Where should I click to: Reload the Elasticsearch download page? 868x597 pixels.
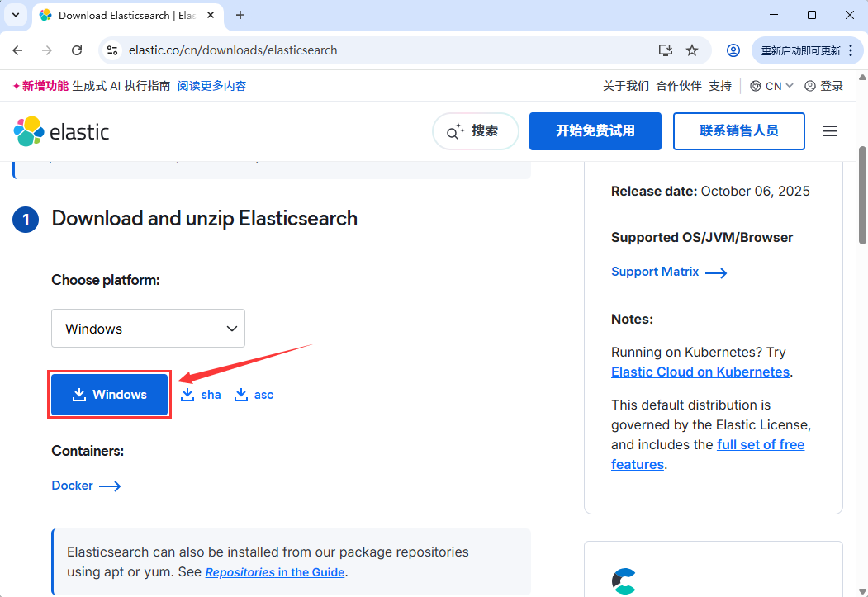coord(77,50)
